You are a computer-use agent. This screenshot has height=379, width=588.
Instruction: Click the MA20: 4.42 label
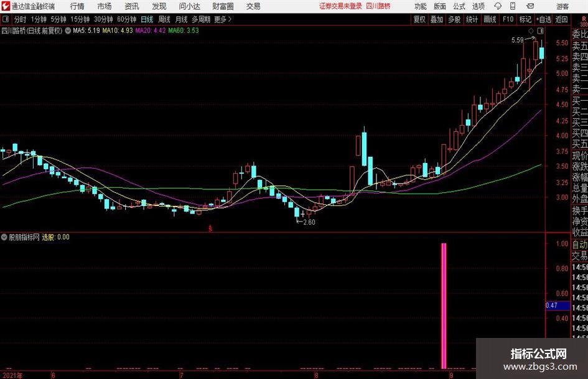coord(151,30)
